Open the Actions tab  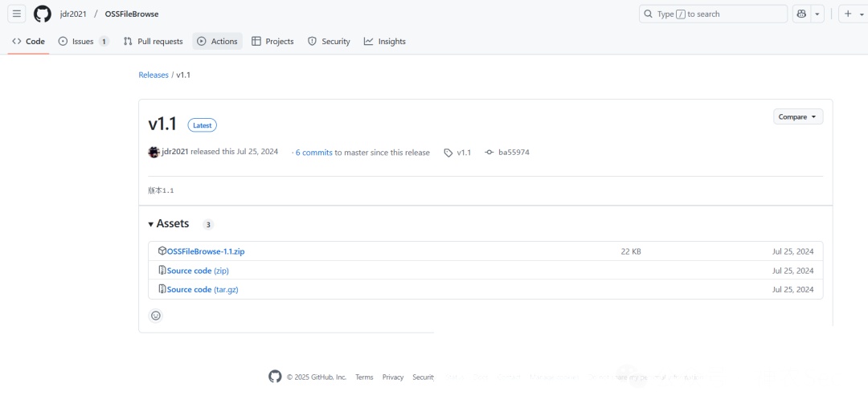[218, 41]
